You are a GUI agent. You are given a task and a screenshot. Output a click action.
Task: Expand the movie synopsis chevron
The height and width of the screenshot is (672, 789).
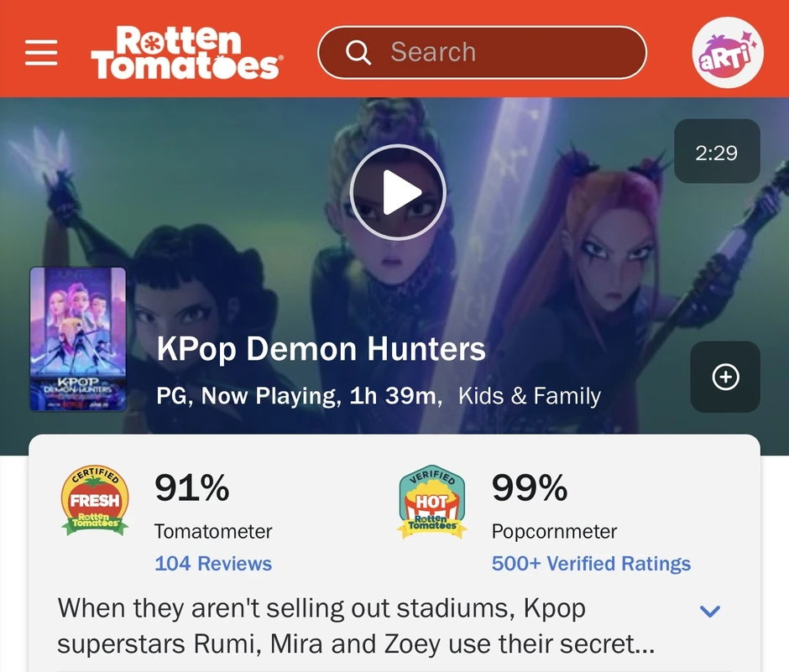click(710, 612)
